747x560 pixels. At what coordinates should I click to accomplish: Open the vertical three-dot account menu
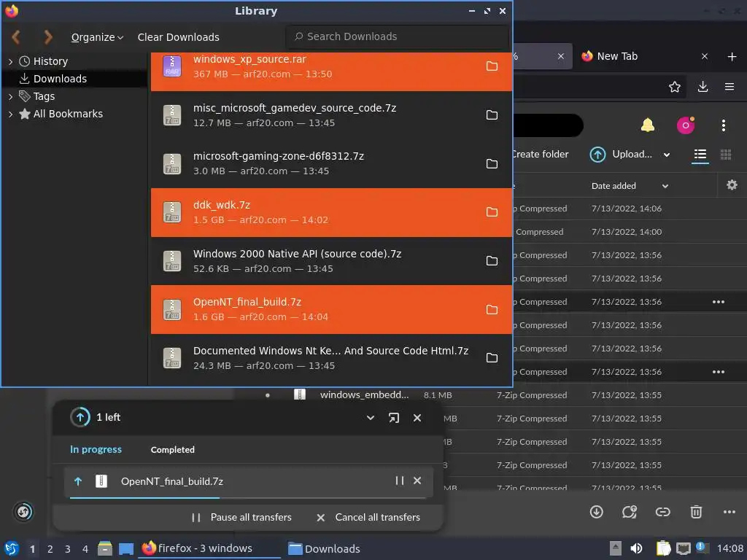723,125
